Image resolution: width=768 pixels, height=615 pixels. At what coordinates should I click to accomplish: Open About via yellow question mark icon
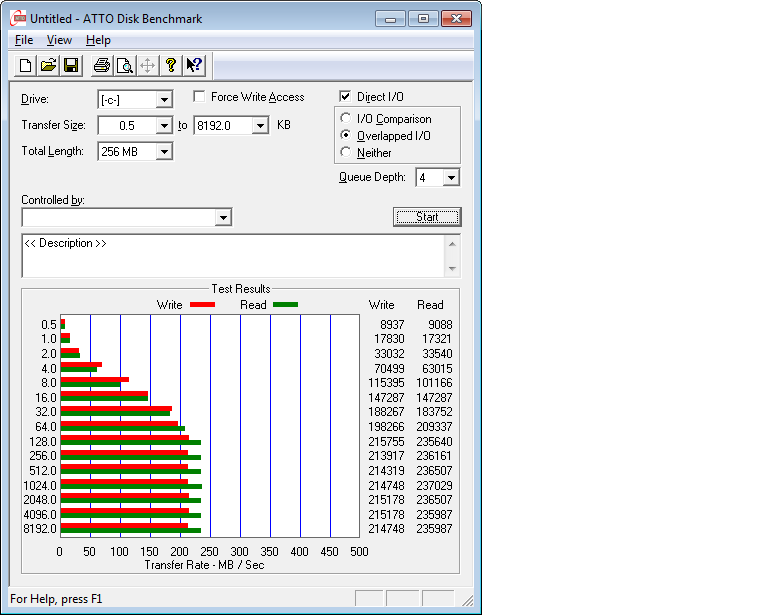click(170, 65)
